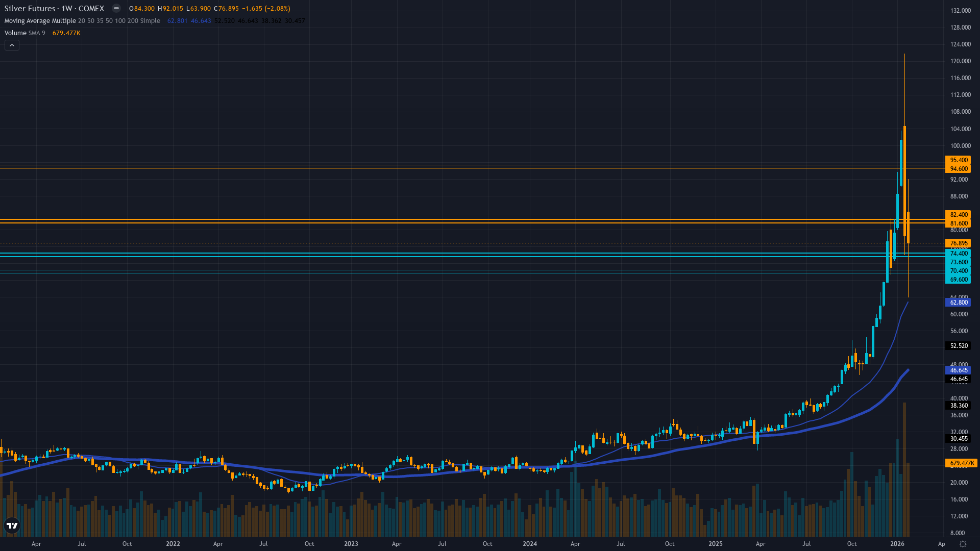Screen dimensions: 980x551
Task: Click the 2025 label on time axis
Action: [x=716, y=544]
